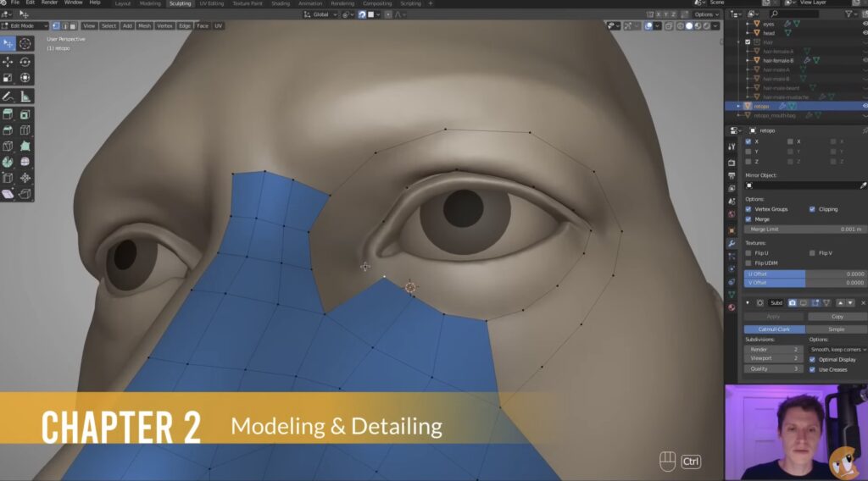Enable the Flip V checkbox
Image resolution: width=868 pixels, height=481 pixels.
click(x=812, y=253)
